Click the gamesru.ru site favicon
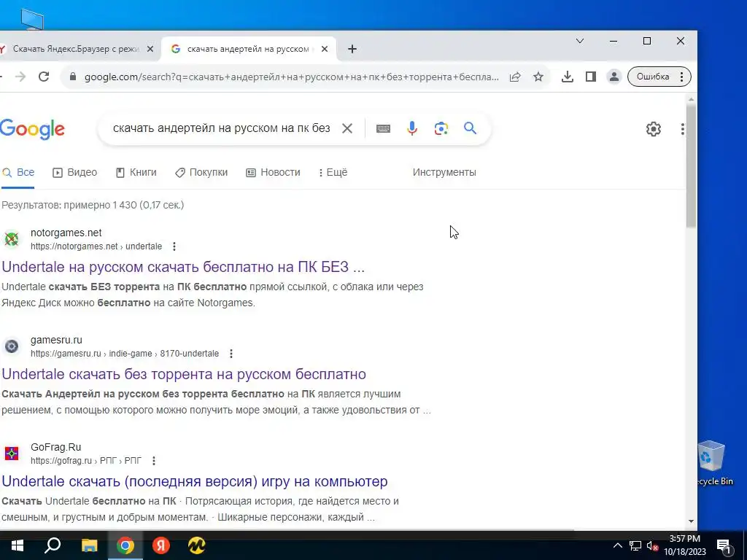 point(12,346)
